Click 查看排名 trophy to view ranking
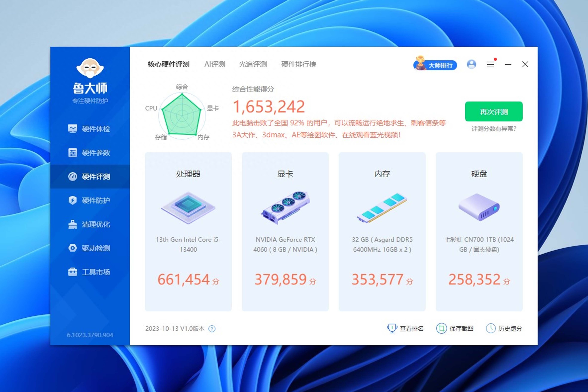Screen dimensions: 588x392 (406, 328)
